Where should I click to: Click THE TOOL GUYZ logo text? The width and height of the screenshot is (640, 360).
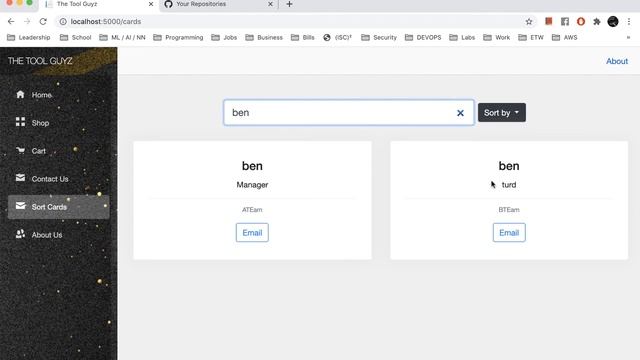40,61
